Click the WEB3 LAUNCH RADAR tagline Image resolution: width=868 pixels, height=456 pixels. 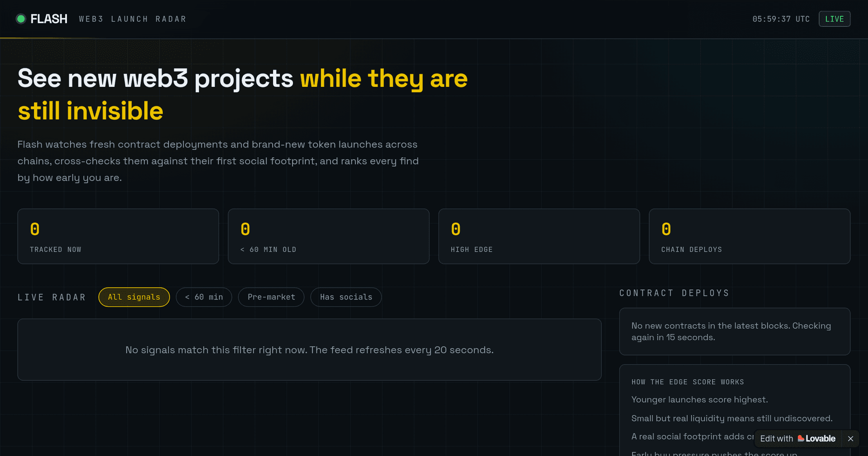[x=133, y=19]
